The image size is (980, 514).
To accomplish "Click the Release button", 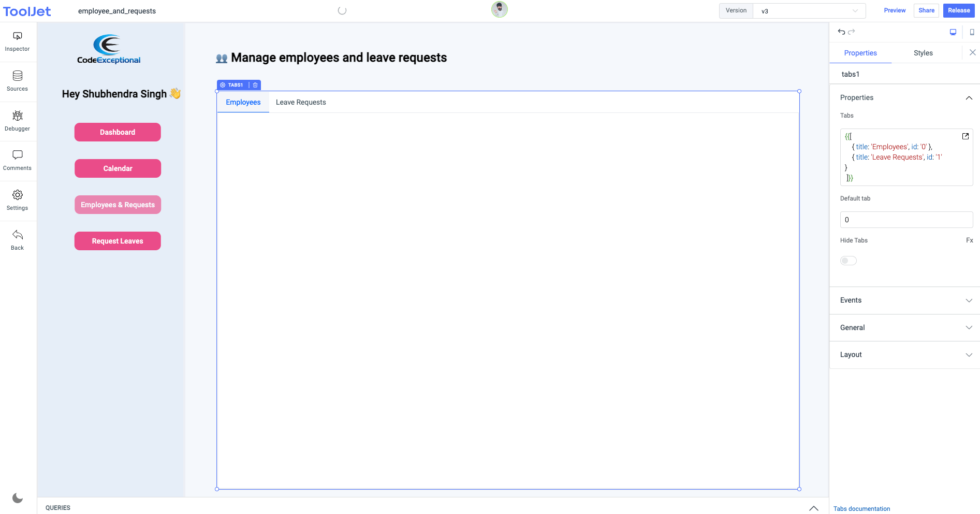I will click(x=959, y=10).
